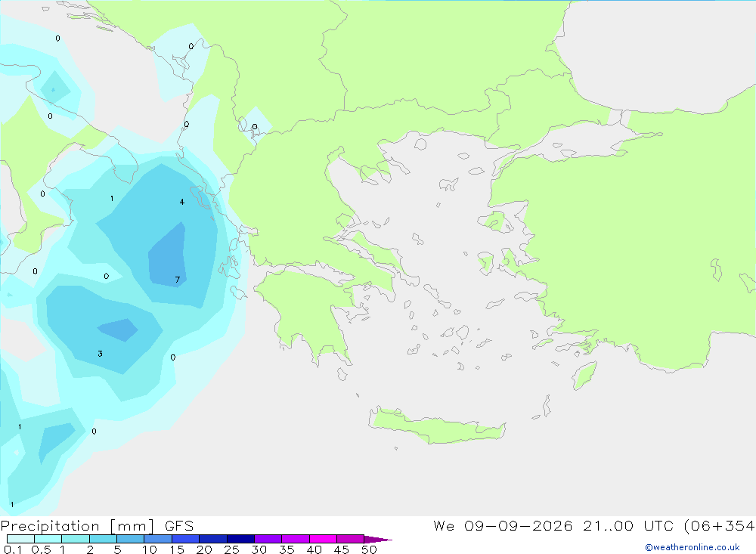Image resolution: width=756 pixels, height=554 pixels.
Task: Click the legend label 50
Action: (x=369, y=549)
